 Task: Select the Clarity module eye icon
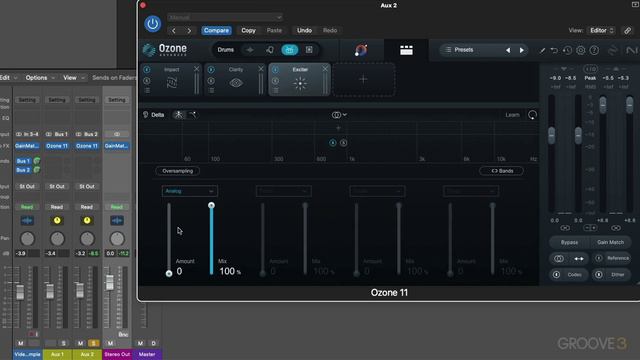click(236, 83)
